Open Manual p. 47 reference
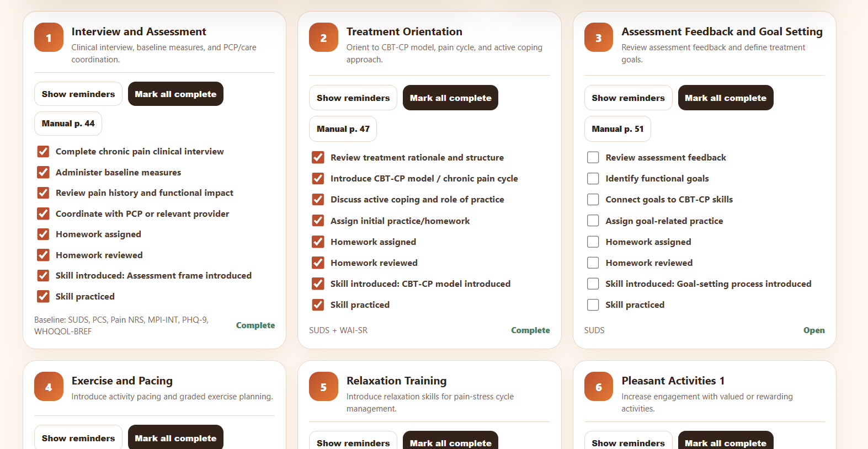 click(x=343, y=129)
